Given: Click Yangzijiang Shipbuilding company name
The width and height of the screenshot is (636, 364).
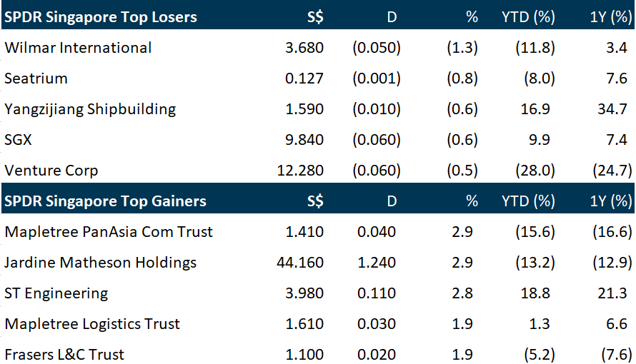Looking at the screenshot, I should pyautogui.click(x=90, y=109).
